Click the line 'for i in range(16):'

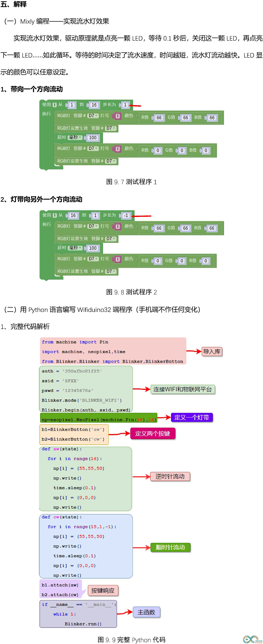75,459
